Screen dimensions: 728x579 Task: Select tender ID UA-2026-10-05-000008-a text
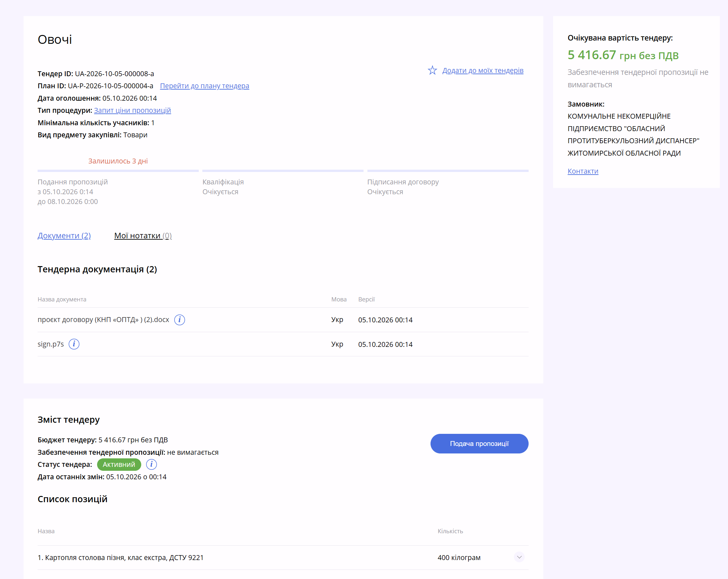pos(114,74)
